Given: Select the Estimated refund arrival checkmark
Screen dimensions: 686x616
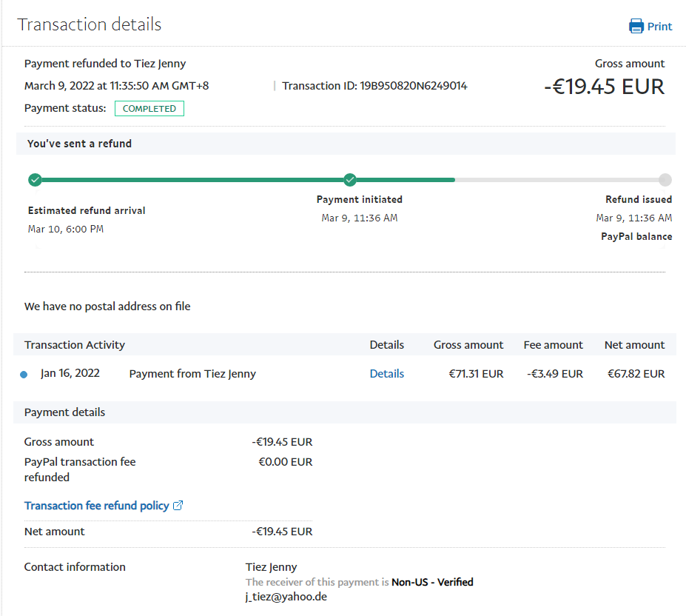Looking at the screenshot, I should (x=35, y=180).
